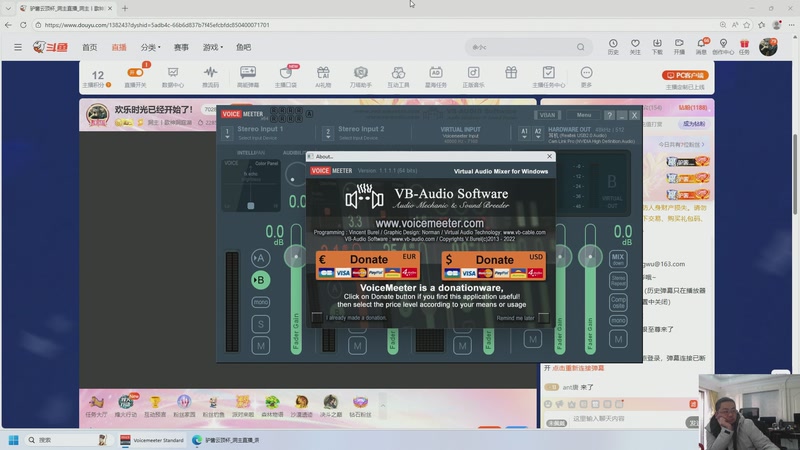Click the Douyu logo

[50, 47]
